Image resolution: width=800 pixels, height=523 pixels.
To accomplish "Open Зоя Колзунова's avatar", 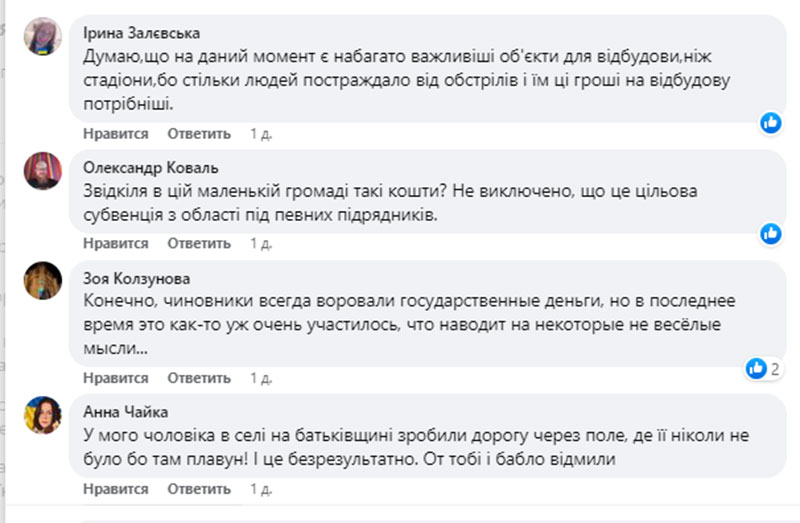I will pyautogui.click(x=44, y=281).
